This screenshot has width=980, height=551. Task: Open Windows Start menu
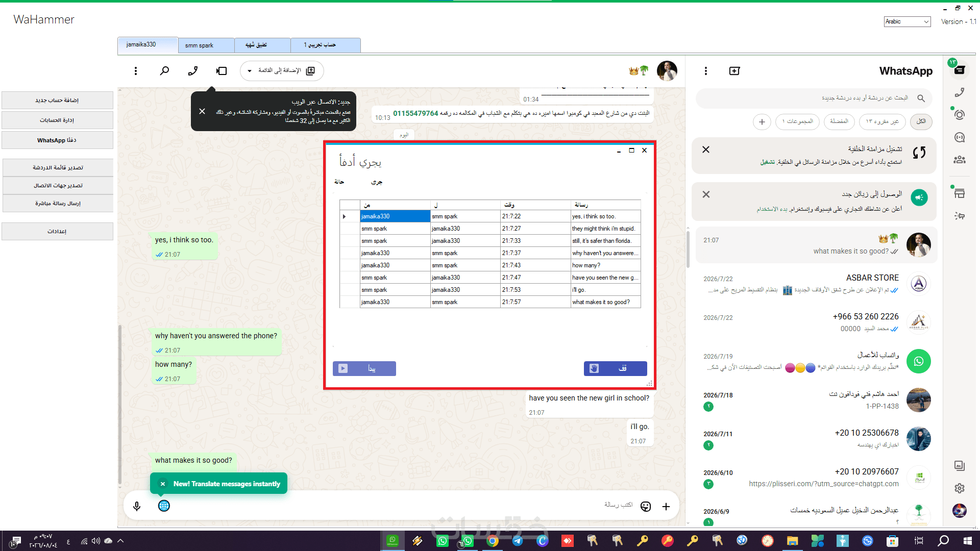(968, 541)
